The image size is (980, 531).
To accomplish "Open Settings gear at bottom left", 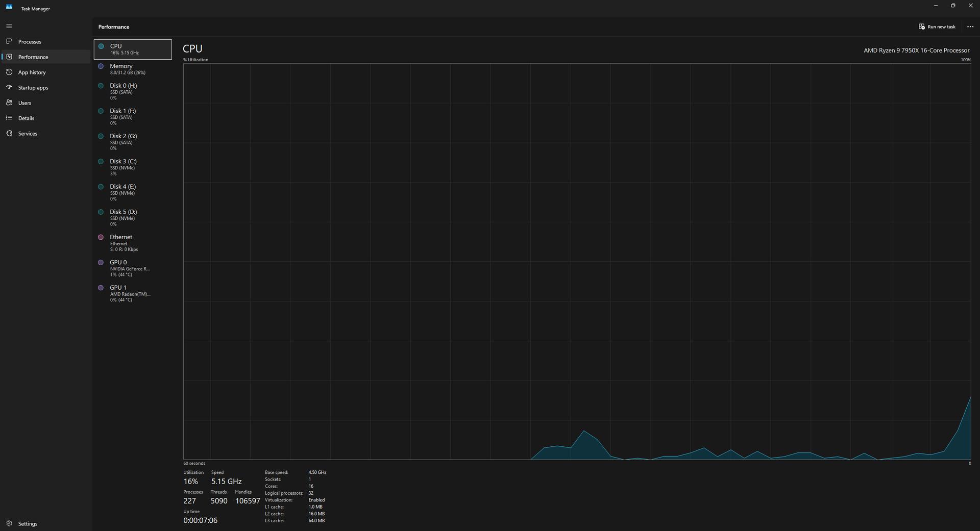I will point(9,523).
